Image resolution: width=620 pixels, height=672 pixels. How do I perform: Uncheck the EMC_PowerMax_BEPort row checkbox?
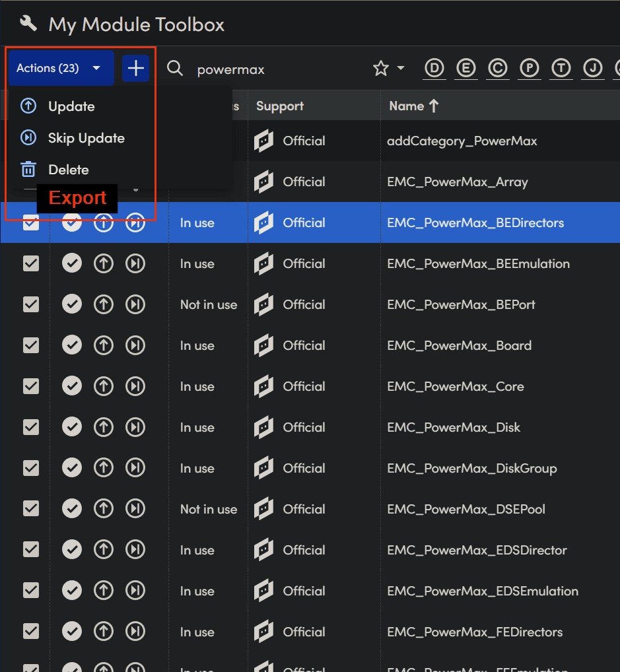click(31, 305)
